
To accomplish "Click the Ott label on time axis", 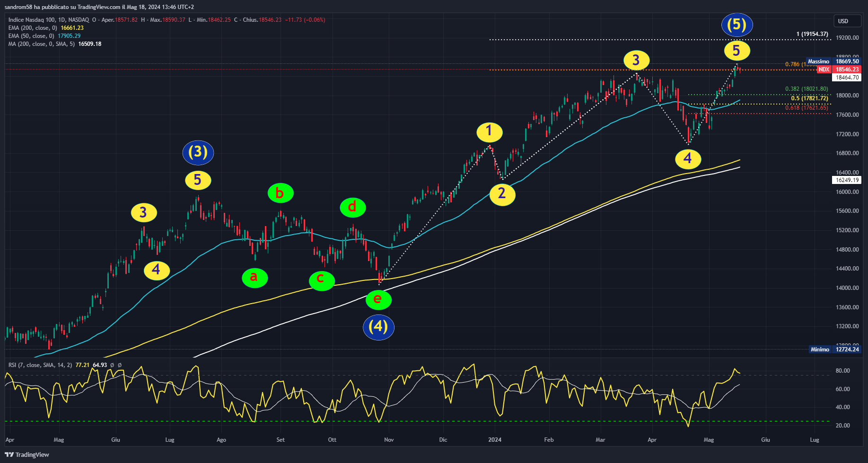I will click(332, 440).
